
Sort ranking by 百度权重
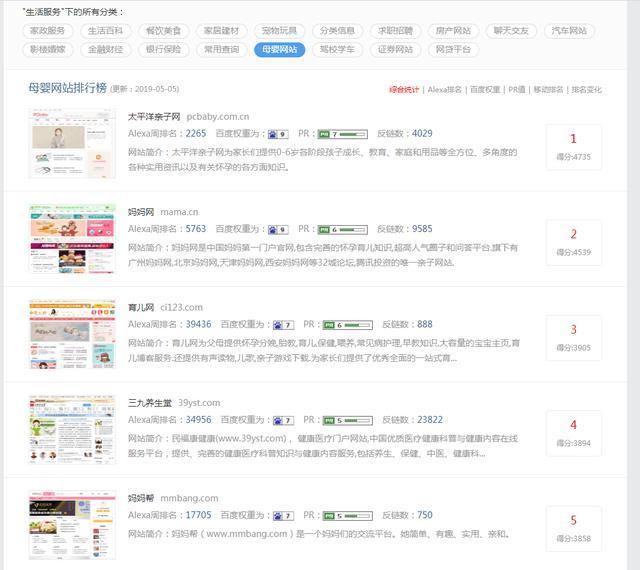pyautogui.click(x=485, y=89)
